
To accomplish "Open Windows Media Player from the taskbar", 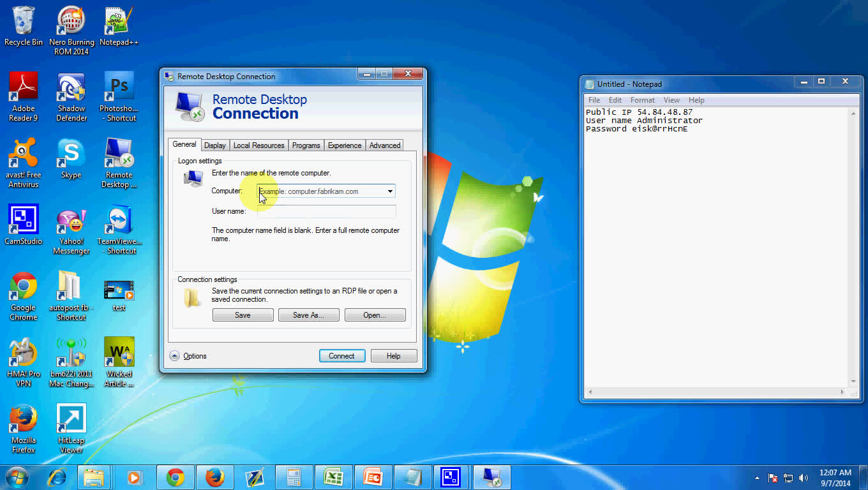I will [133, 477].
